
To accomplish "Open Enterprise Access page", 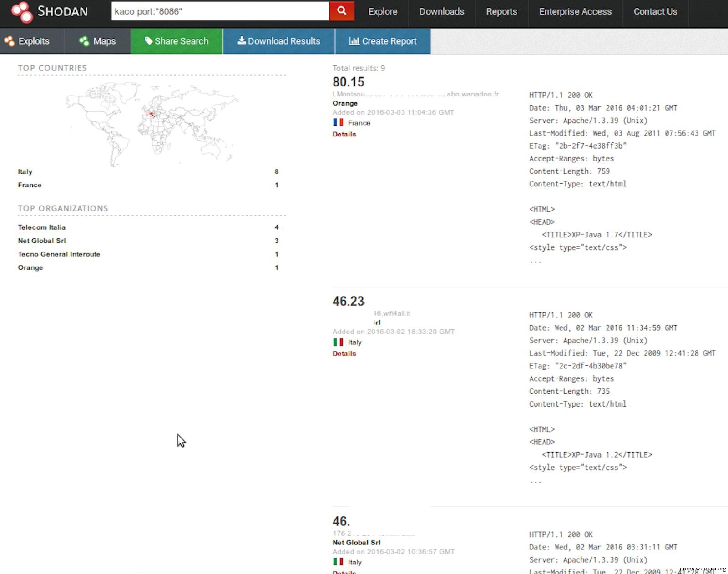I will 575,12.
